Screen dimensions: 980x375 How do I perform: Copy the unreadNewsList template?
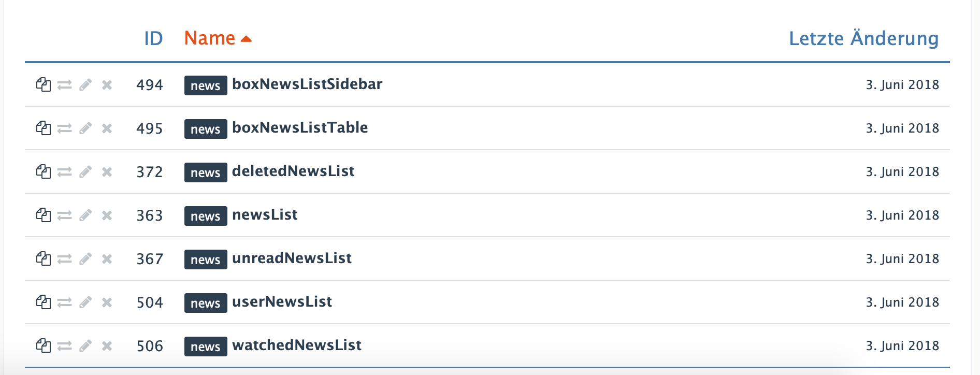[x=44, y=258]
